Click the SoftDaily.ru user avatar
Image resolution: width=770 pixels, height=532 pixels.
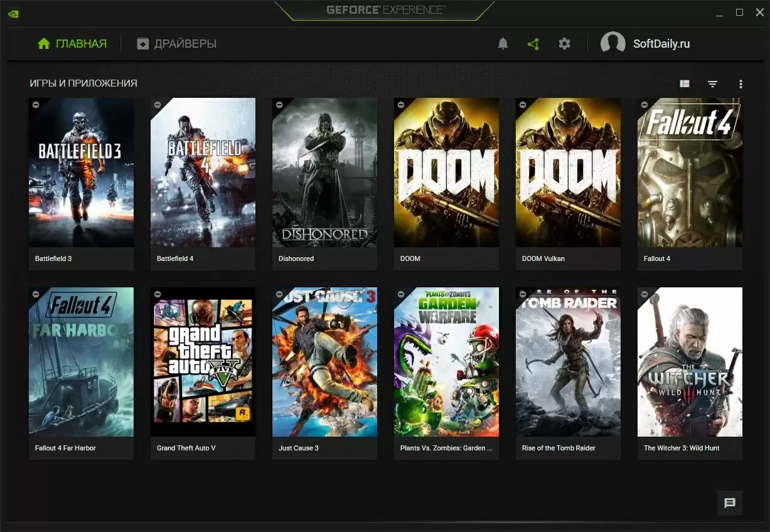tap(612, 44)
